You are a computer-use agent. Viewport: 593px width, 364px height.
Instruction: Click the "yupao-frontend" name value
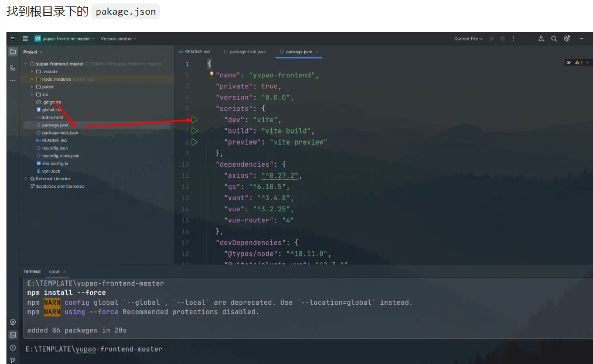pos(282,75)
